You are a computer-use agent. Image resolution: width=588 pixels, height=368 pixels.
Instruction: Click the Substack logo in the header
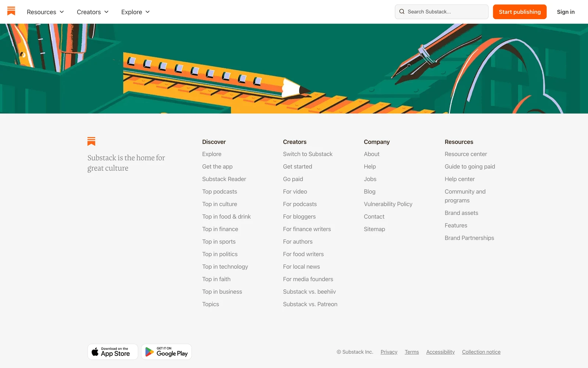pos(11,11)
